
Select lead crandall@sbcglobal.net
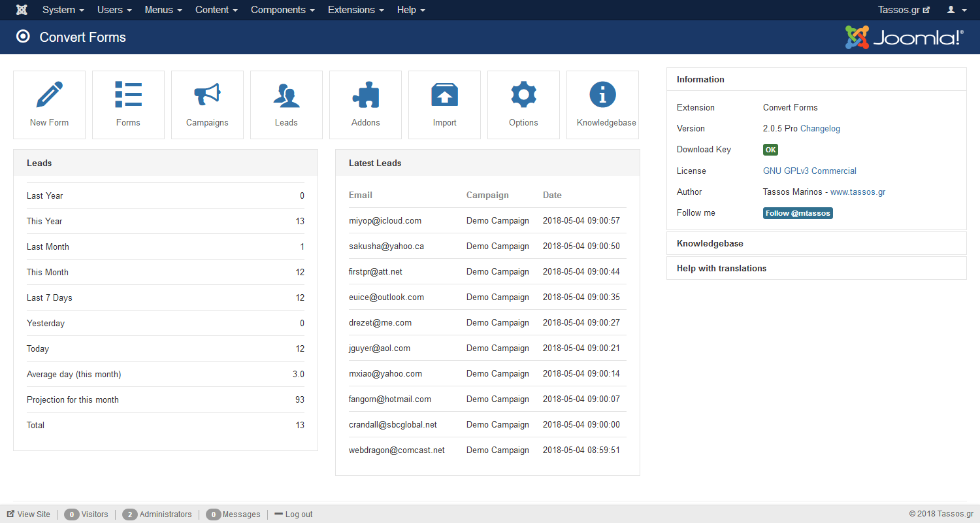(x=393, y=425)
